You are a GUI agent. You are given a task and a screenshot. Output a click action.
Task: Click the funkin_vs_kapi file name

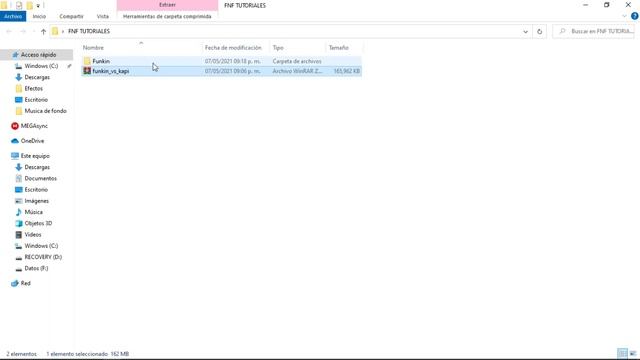pos(111,71)
